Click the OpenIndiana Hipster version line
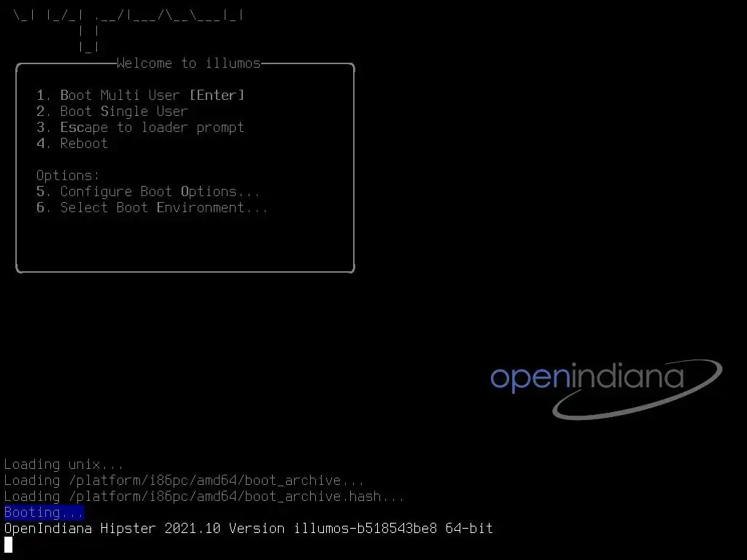 (x=249, y=529)
